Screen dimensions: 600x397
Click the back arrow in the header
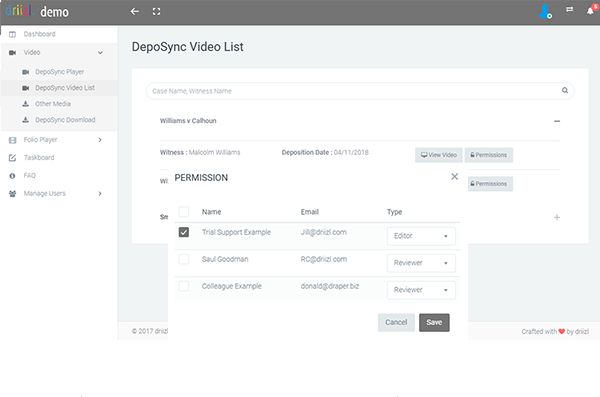(134, 11)
